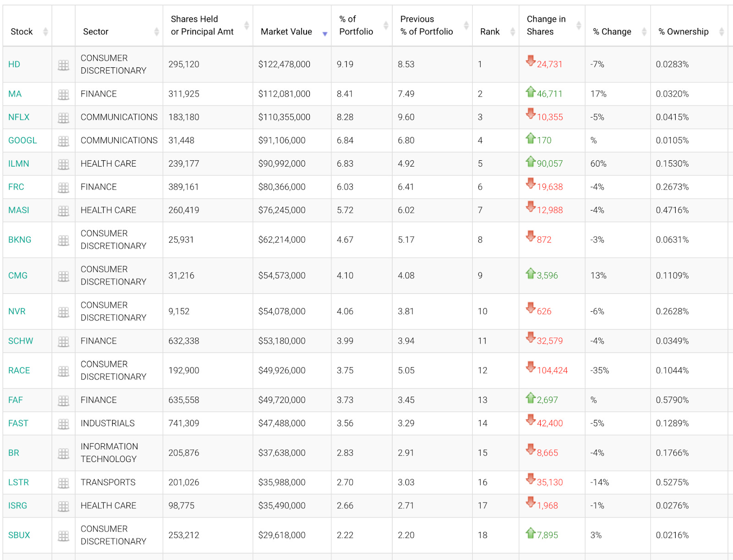Open the ILMN stock link
The width and height of the screenshot is (733, 560).
coord(19,164)
